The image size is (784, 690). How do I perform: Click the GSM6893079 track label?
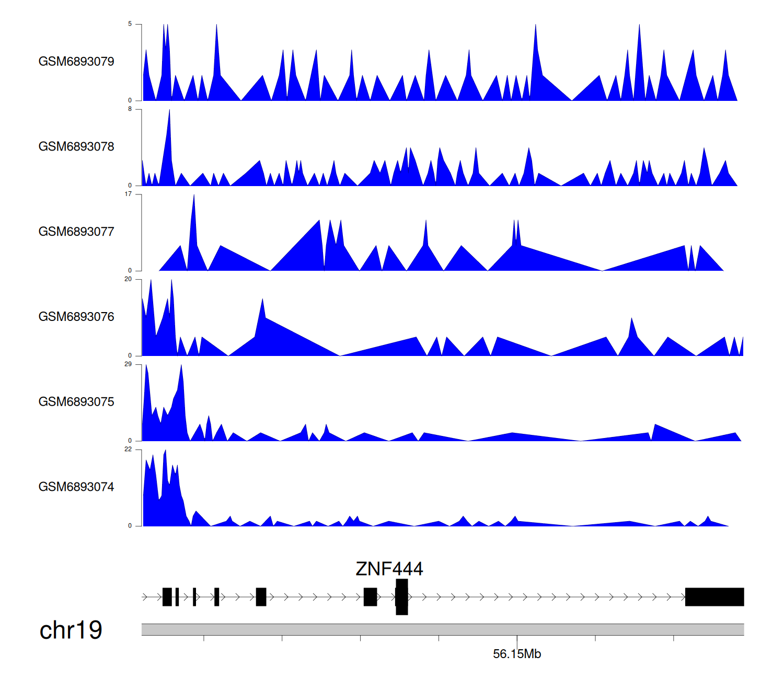click(x=76, y=62)
